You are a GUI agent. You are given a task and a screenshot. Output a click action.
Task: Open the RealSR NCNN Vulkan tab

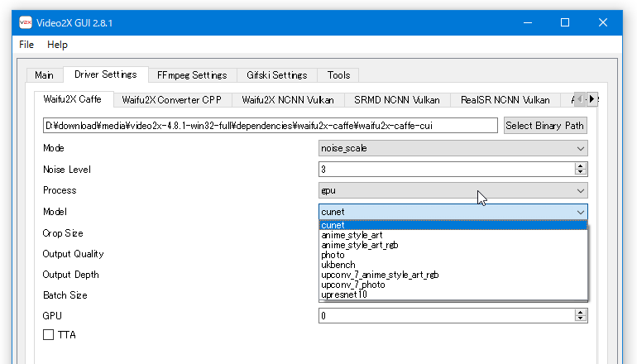click(505, 100)
